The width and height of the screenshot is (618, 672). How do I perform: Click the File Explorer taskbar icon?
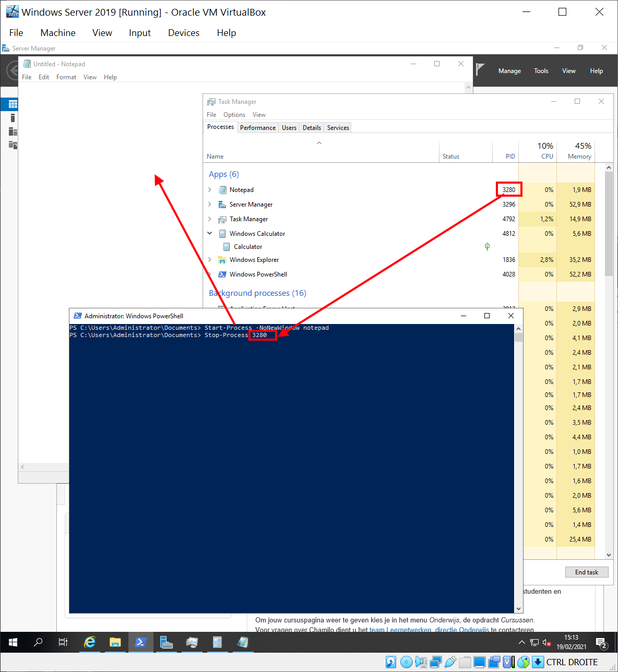pyautogui.click(x=115, y=642)
